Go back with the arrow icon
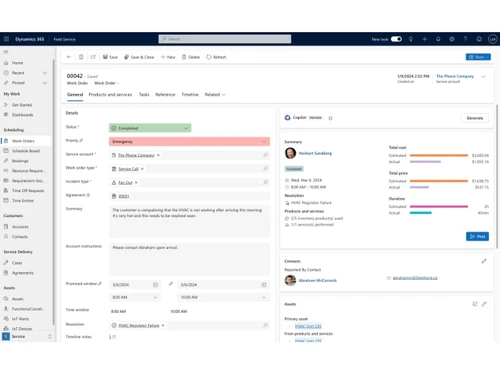Viewport: 500px width, 375px height. point(69,57)
